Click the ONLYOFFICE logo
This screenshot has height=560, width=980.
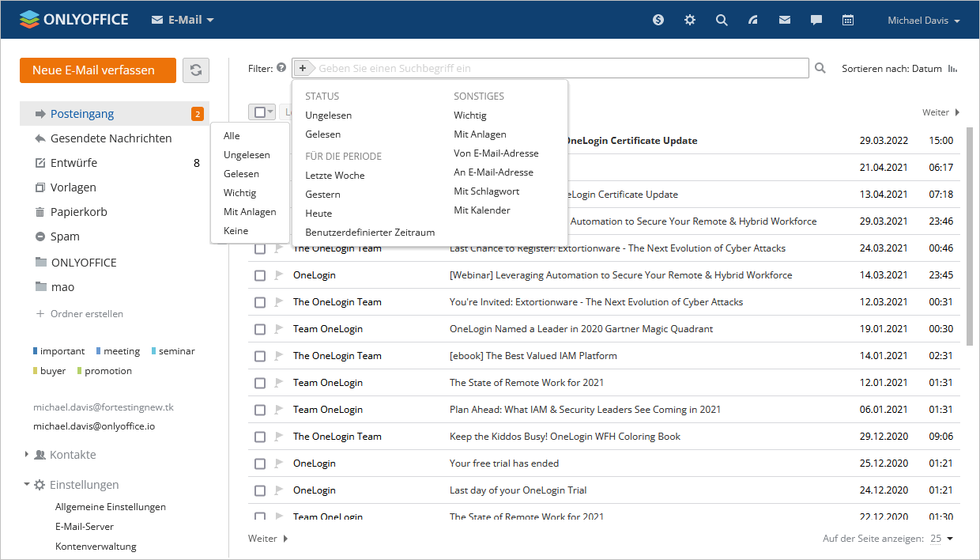click(x=74, y=20)
